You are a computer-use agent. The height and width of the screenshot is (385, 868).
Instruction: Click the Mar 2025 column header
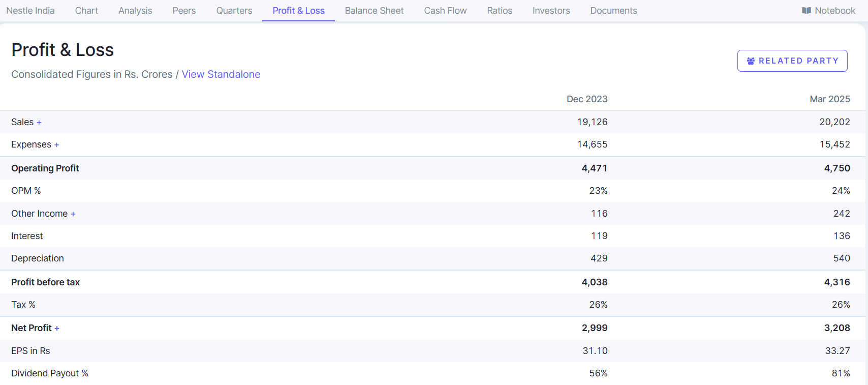pyautogui.click(x=829, y=99)
